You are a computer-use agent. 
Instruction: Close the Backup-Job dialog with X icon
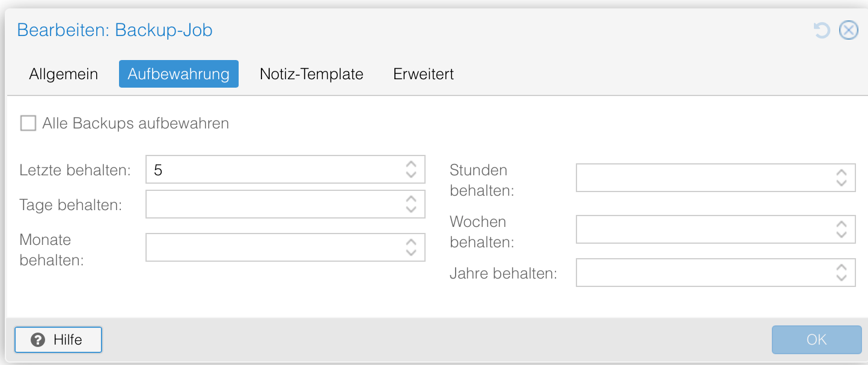(848, 30)
